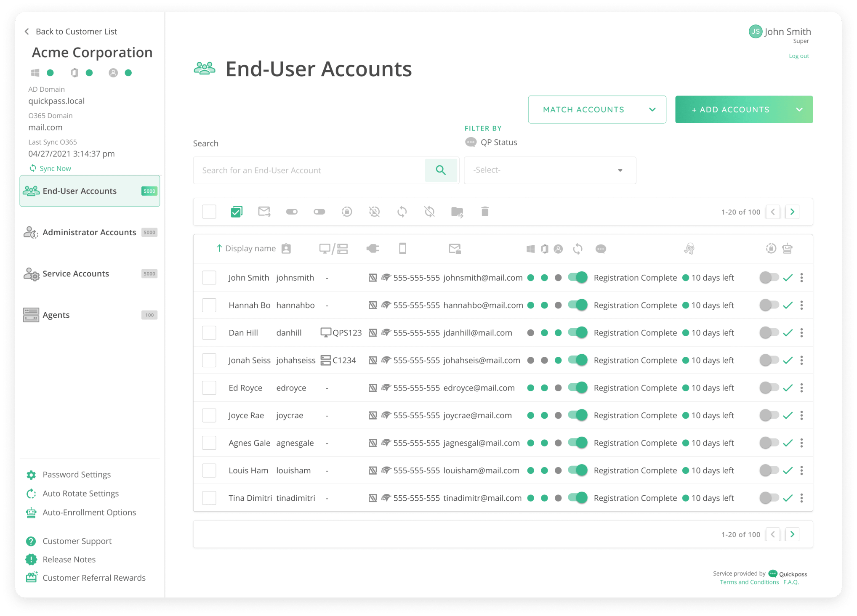Go to the Agents sidebar section
The height and width of the screenshot is (616, 857).
tap(56, 315)
